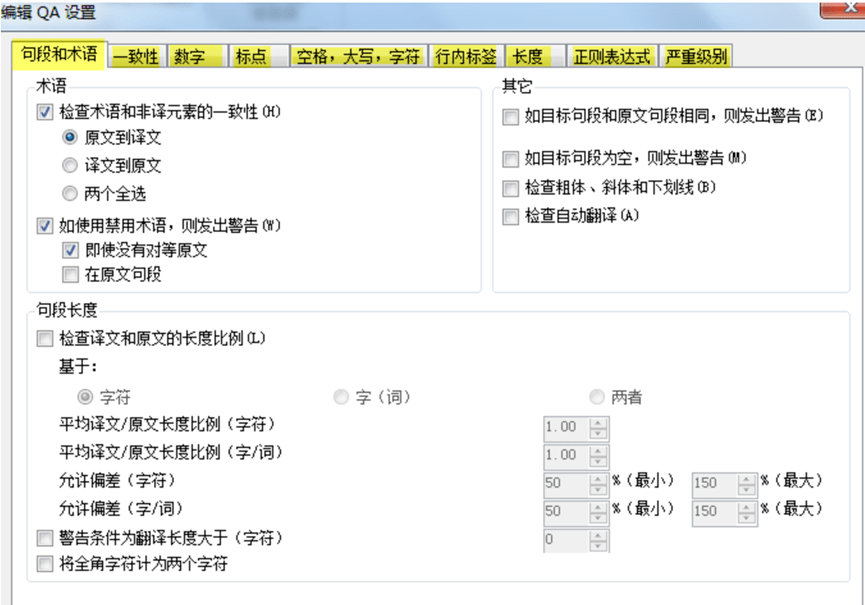Choose the 译文到原文 radio option

tap(70, 165)
